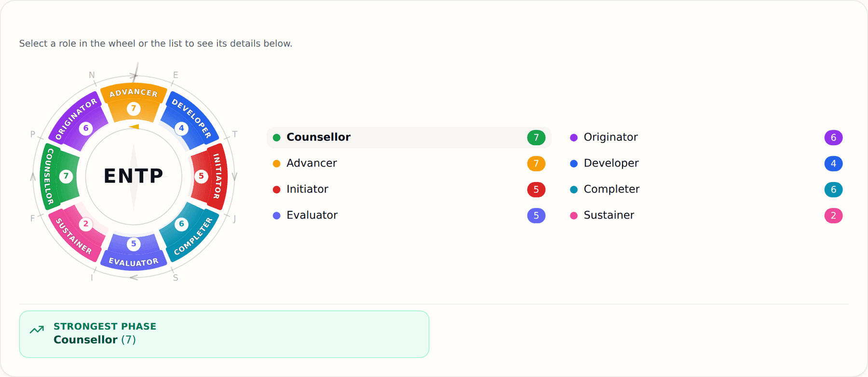Click the blue Developer score badge 4

833,164
